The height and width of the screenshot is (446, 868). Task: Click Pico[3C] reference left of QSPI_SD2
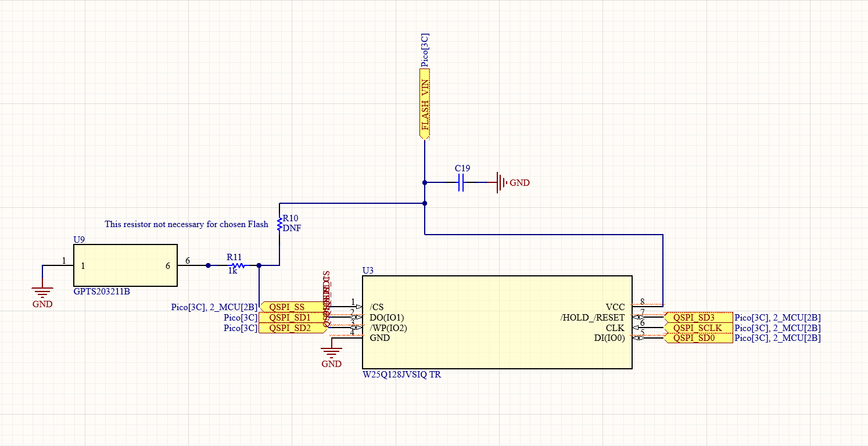click(x=240, y=328)
